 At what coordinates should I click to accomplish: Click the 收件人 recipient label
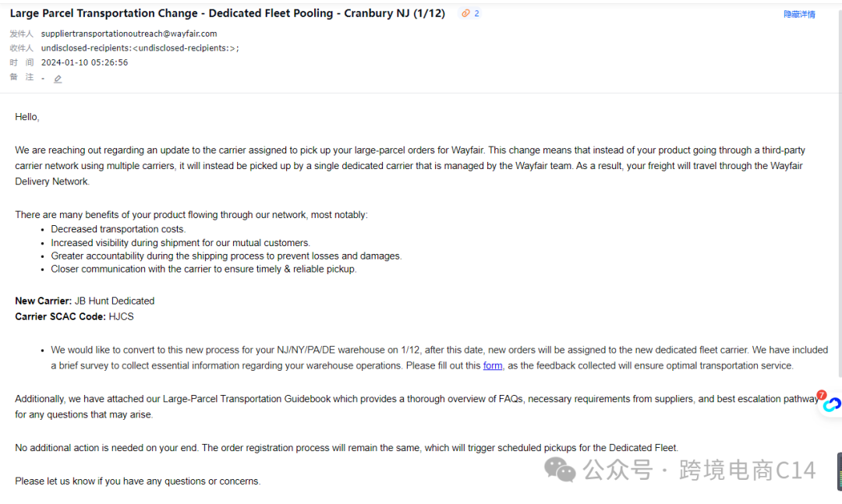tap(22, 48)
